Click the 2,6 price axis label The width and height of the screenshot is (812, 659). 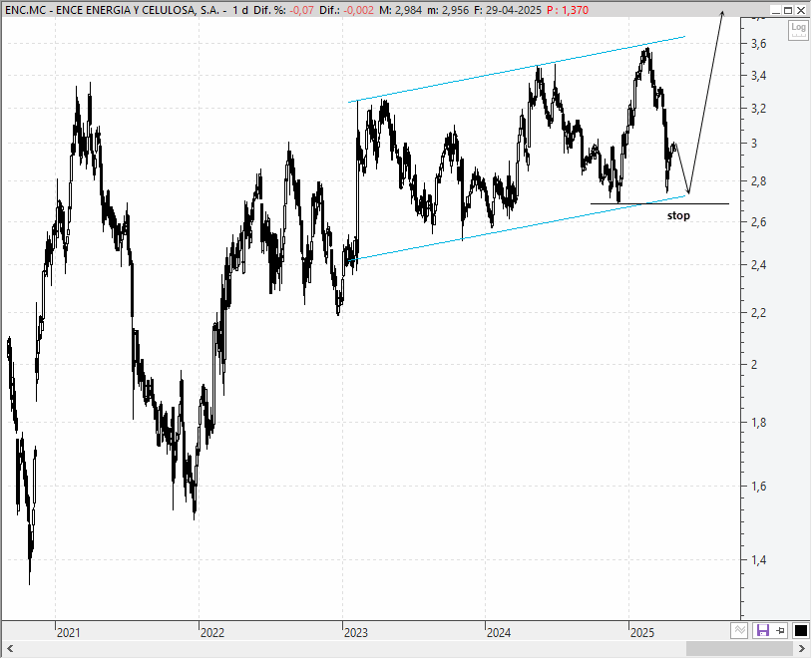(x=759, y=222)
